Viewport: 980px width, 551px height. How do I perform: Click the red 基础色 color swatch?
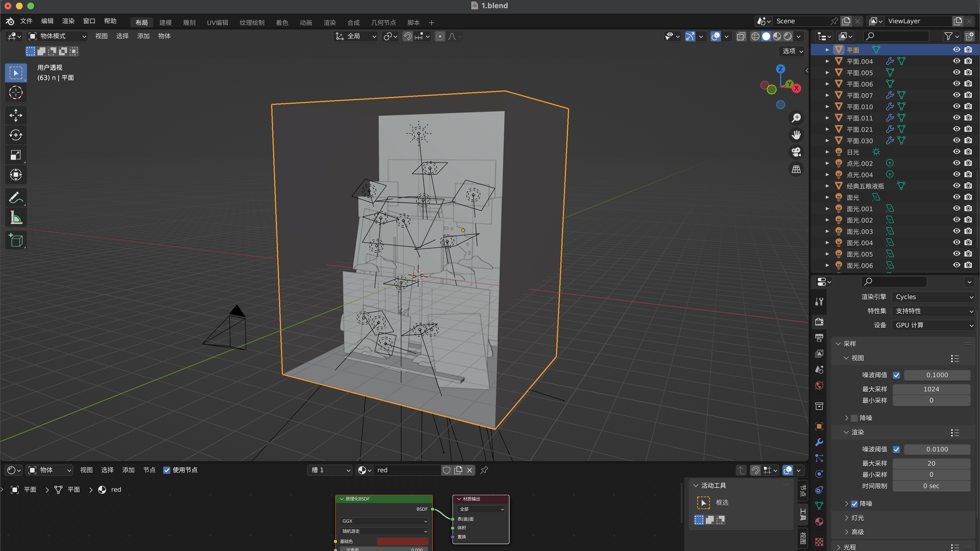pyautogui.click(x=402, y=542)
